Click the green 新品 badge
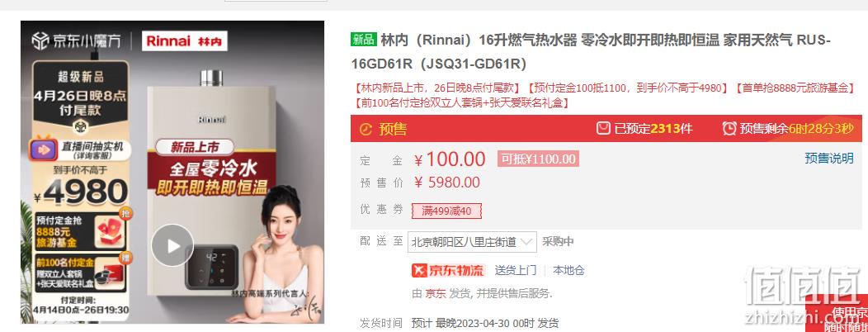Screen dimensions: 868x332 click(364, 40)
